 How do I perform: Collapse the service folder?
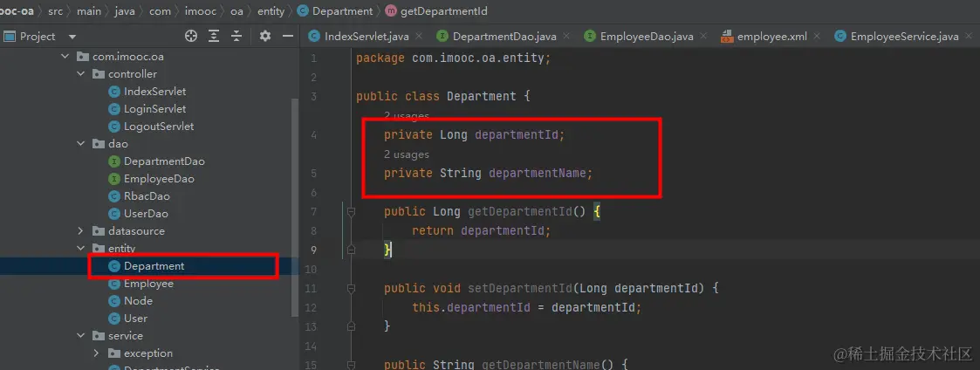(80, 336)
